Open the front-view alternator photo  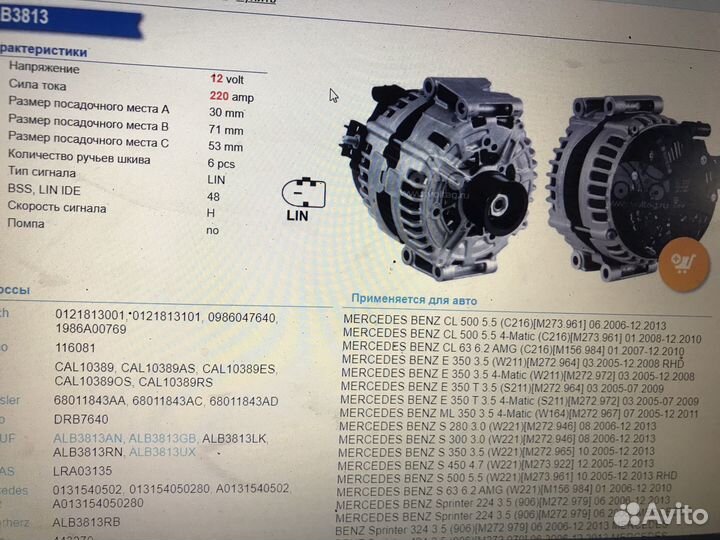[439, 179]
